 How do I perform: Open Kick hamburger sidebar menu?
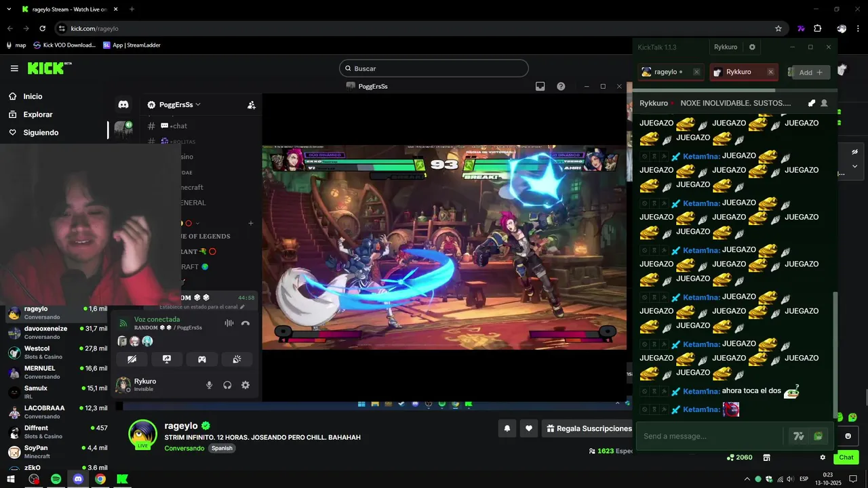(x=14, y=68)
